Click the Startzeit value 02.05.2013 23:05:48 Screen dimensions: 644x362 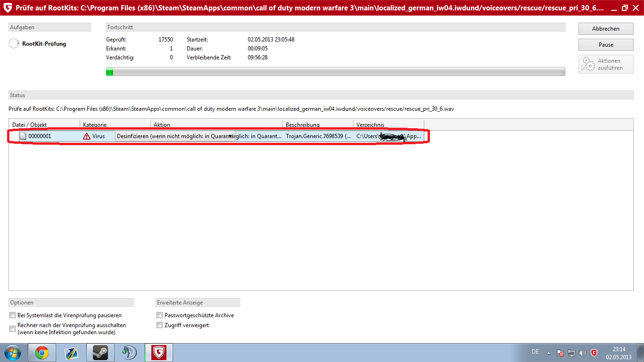(x=271, y=40)
